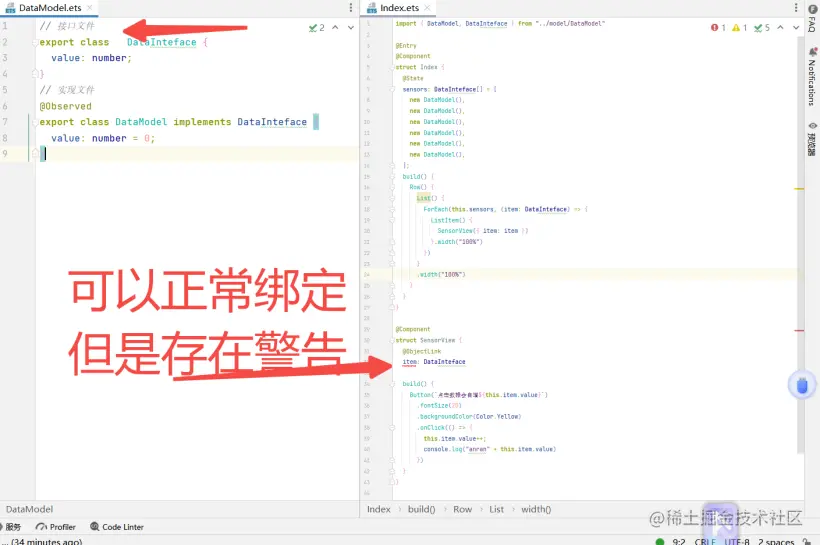Open caret position 9:2 go-to-line widget
Screen dimensions: 820x545
point(679,541)
